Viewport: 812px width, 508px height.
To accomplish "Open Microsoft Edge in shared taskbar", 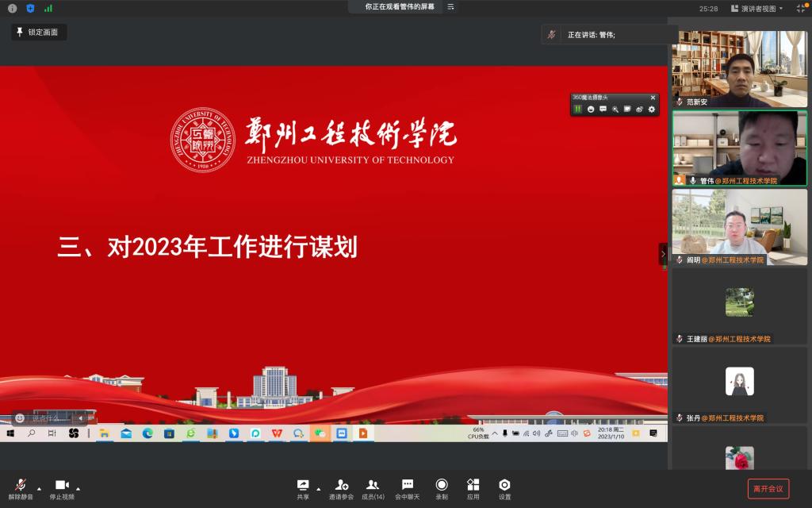I will point(147,433).
